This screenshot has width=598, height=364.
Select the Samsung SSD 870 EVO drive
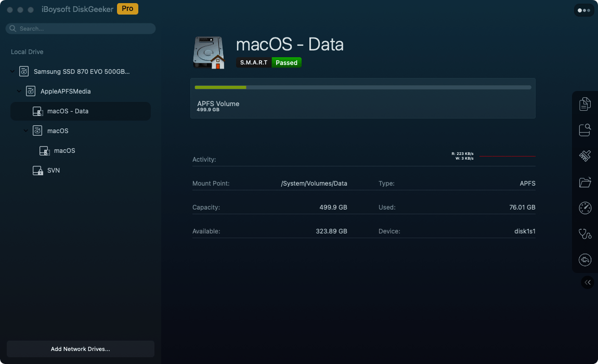[81, 72]
